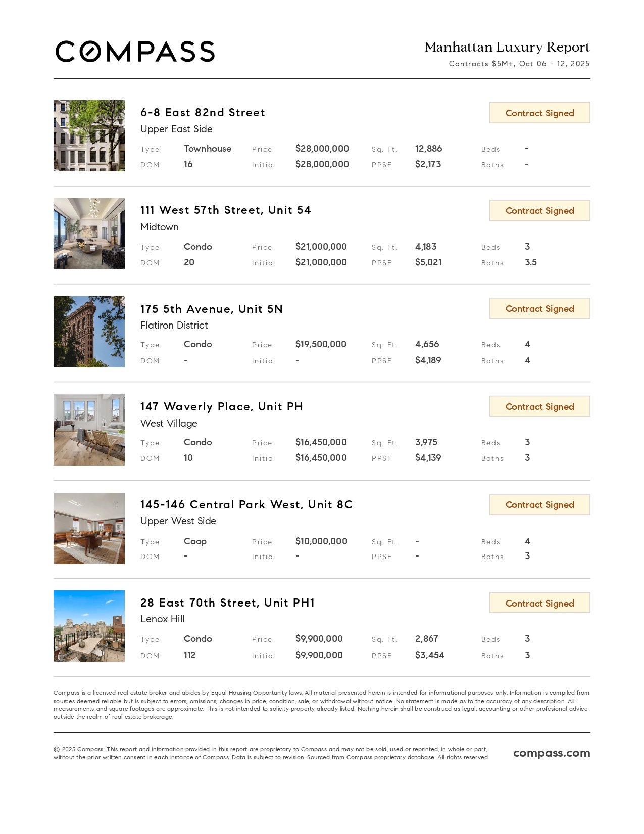Image resolution: width=644 pixels, height=834 pixels.
Task: Open the 145-146 Central Park West photo
Action: (89, 528)
